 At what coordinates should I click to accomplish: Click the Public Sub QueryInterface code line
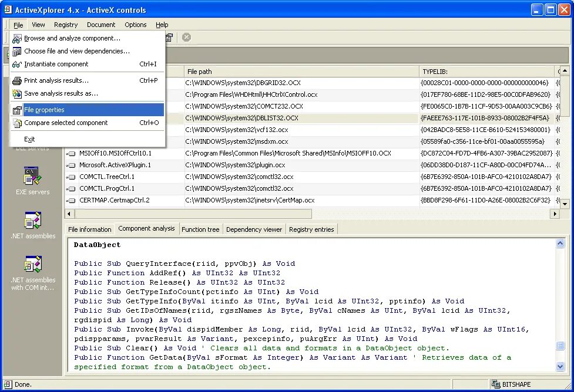pyautogui.click(x=184, y=263)
